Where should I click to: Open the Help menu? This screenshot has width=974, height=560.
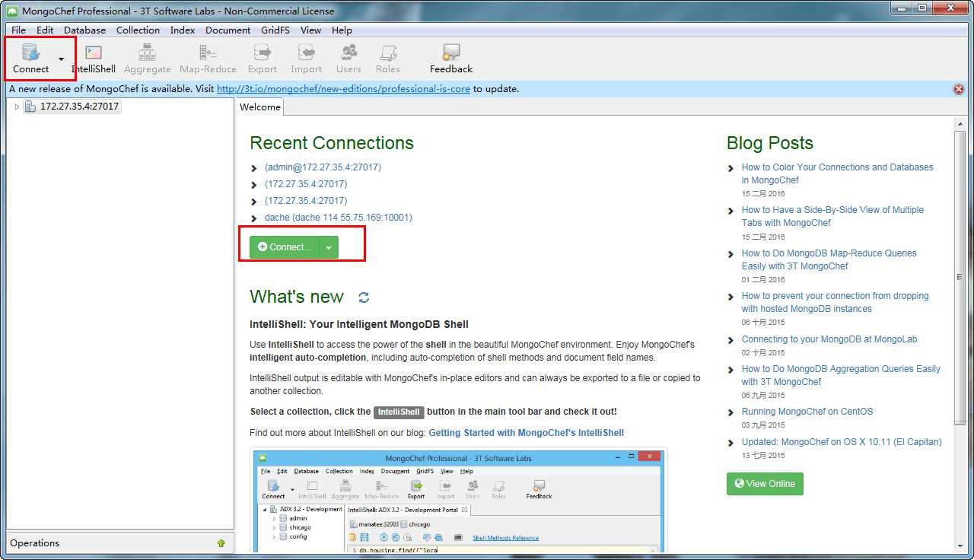point(342,30)
